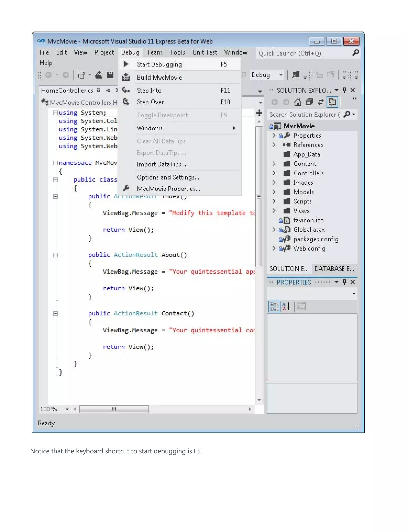
Task: Open the File menu
Action: pos(44,52)
